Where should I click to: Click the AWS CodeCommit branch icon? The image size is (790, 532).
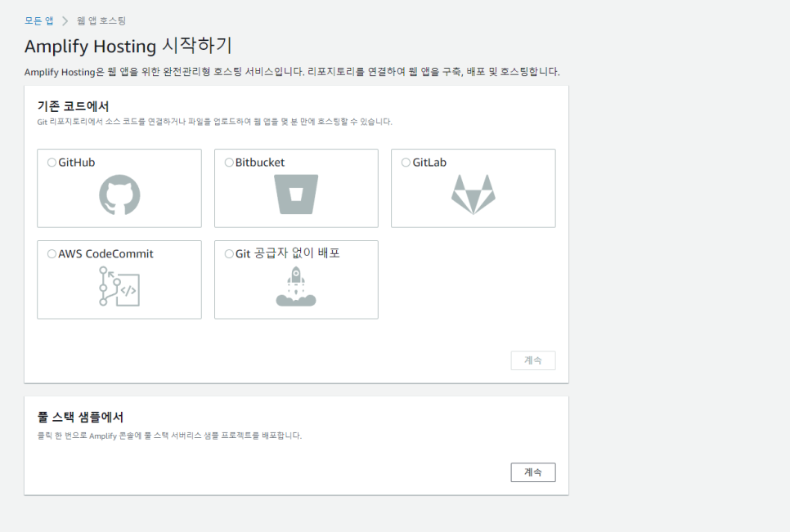coord(119,286)
